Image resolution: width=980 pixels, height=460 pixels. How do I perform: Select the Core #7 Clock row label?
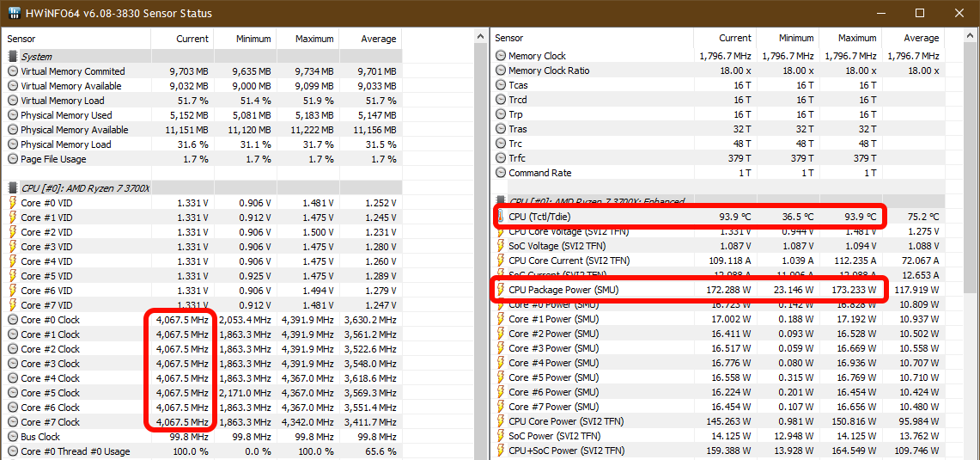coord(50,422)
